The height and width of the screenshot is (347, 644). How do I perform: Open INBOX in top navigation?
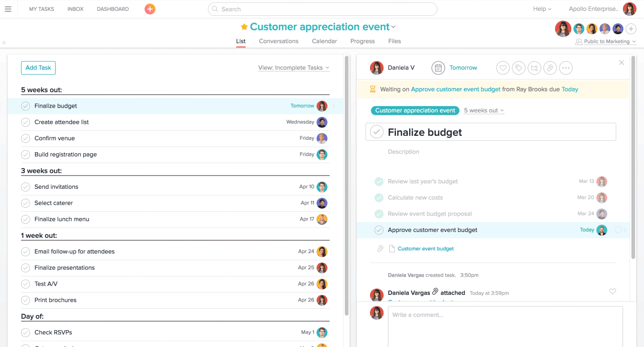point(75,9)
